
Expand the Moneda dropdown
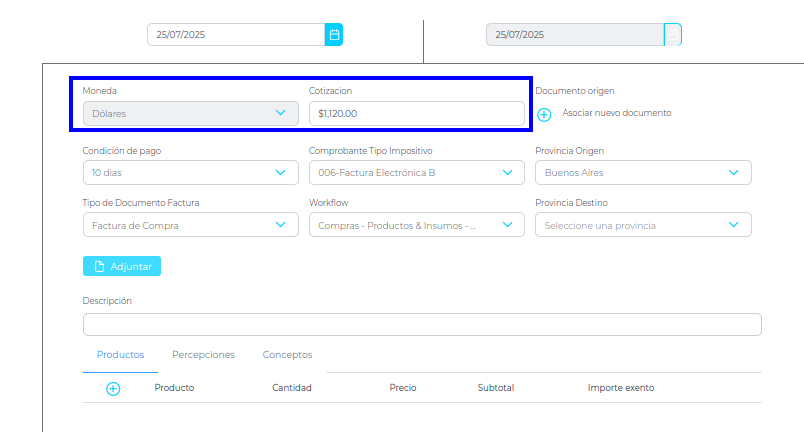click(190, 113)
